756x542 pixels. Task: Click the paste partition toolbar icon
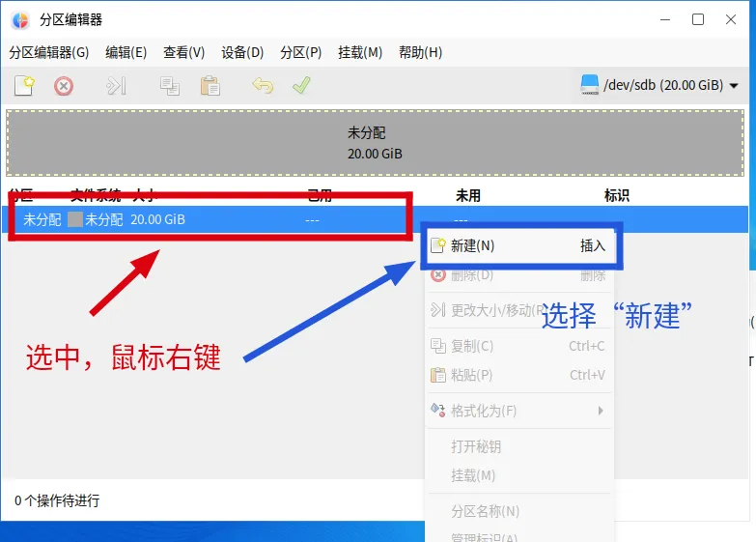[210, 86]
